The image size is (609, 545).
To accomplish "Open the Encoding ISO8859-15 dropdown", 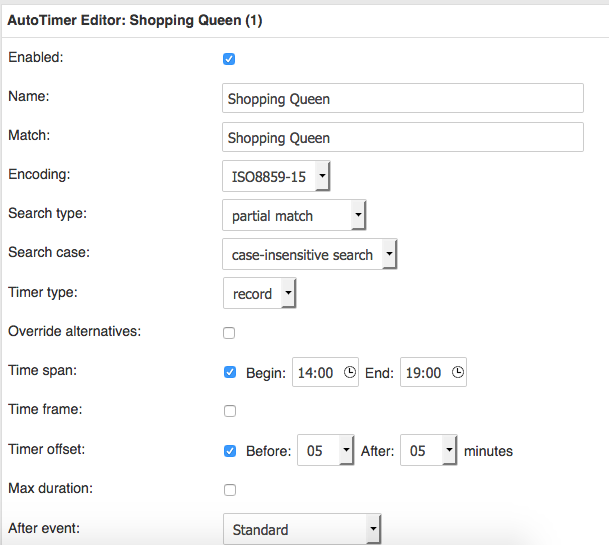I will [275, 177].
